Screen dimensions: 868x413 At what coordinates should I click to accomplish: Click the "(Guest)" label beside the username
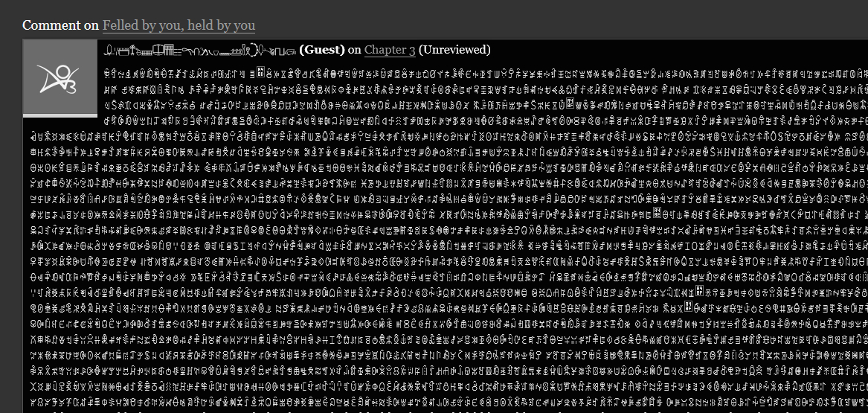pyautogui.click(x=321, y=50)
